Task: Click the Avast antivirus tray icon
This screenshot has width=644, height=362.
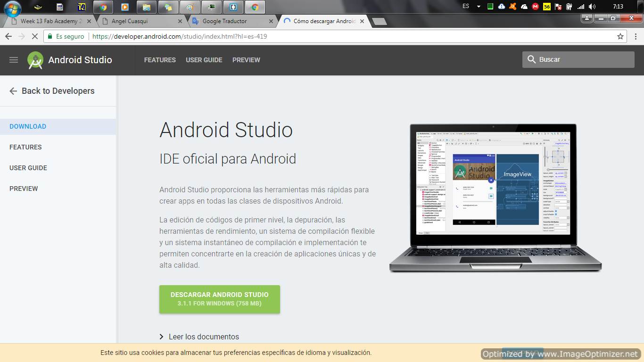Action: coord(512,7)
